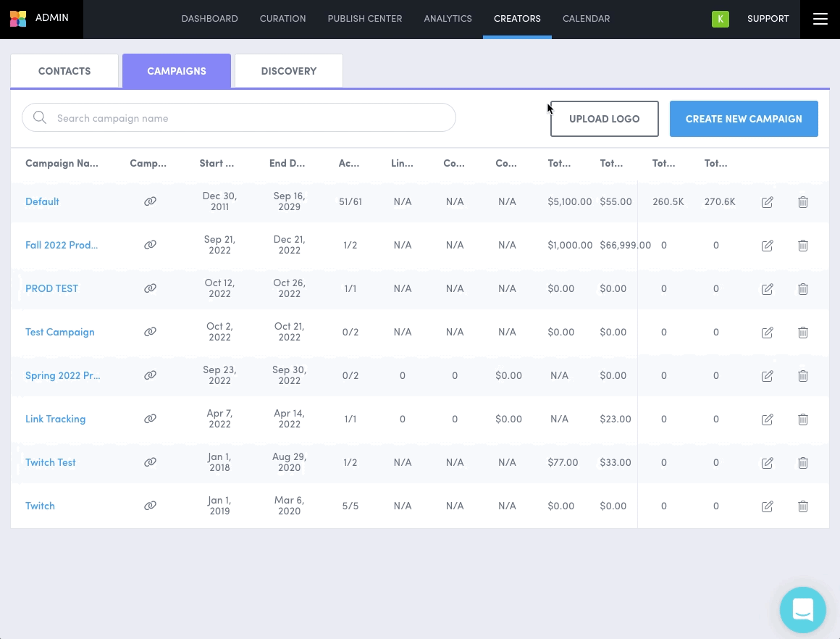Copy campaign link for PROD TEST
The image size is (840, 639).
click(x=150, y=288)
